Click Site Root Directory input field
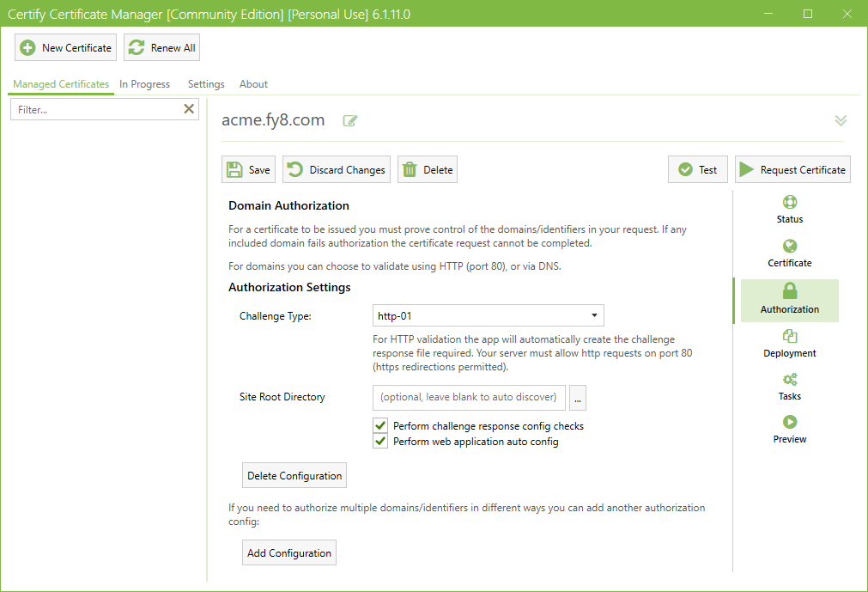This screenshot has height=592, width=868. tap(469, 398)
